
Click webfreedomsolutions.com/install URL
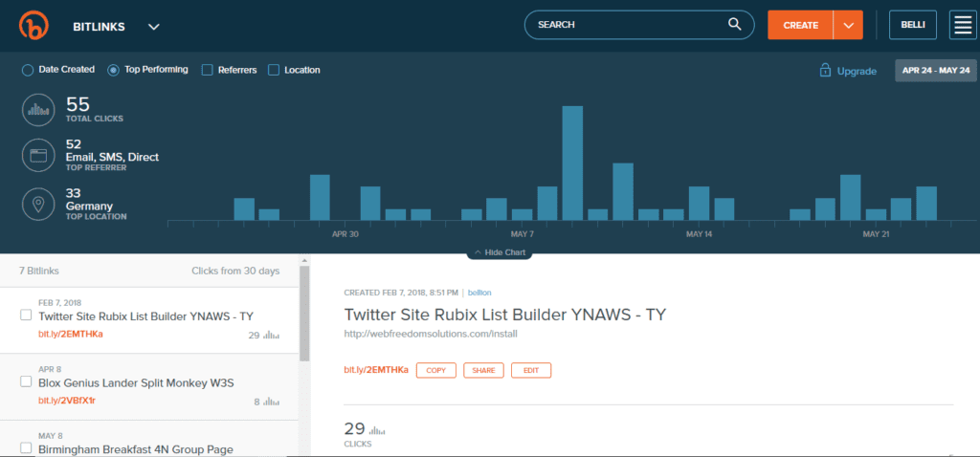pyautogui.click(x=431, y=334)
